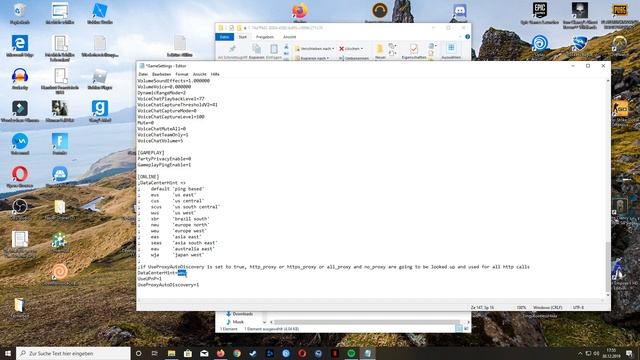Open the Datei tab in the Explorer window
This screenshot has width=640, height=360.
[x=224, y=37]
